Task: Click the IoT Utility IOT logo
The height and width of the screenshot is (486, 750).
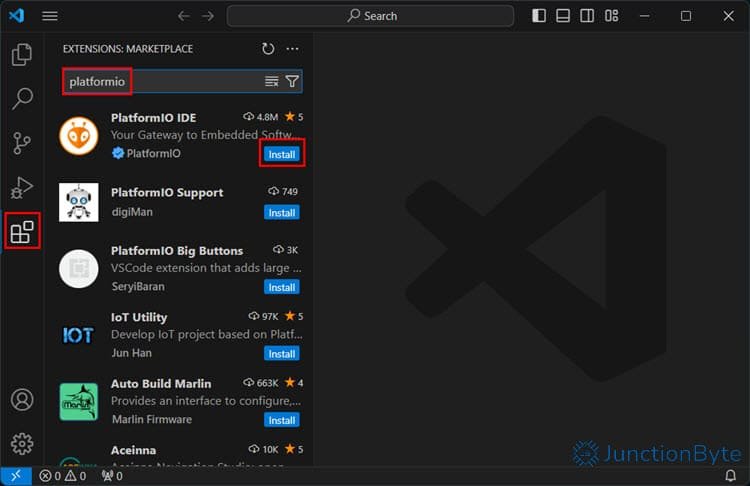Action: (78, 335)
